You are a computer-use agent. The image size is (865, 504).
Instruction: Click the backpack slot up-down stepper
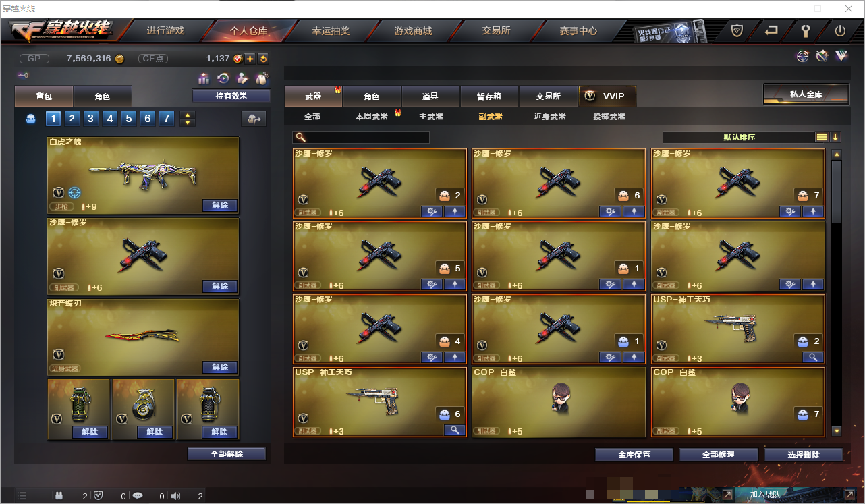click(188, 119)
